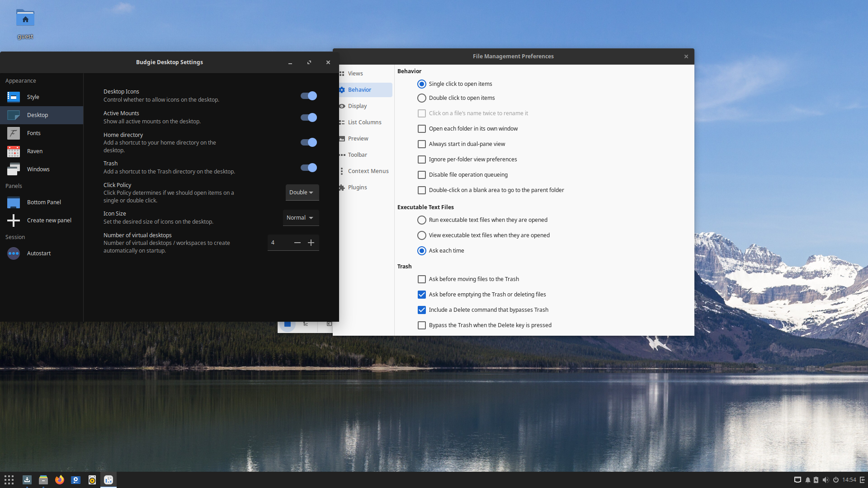
Task: Click the Budgie settings mixer icon in panel
Action: pos(108,480)
